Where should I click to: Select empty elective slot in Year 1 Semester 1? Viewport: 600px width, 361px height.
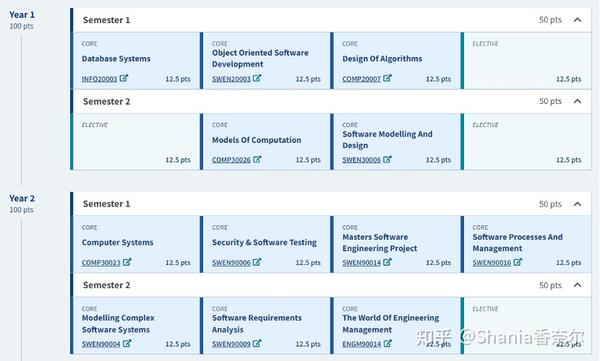tap(526, 61)
